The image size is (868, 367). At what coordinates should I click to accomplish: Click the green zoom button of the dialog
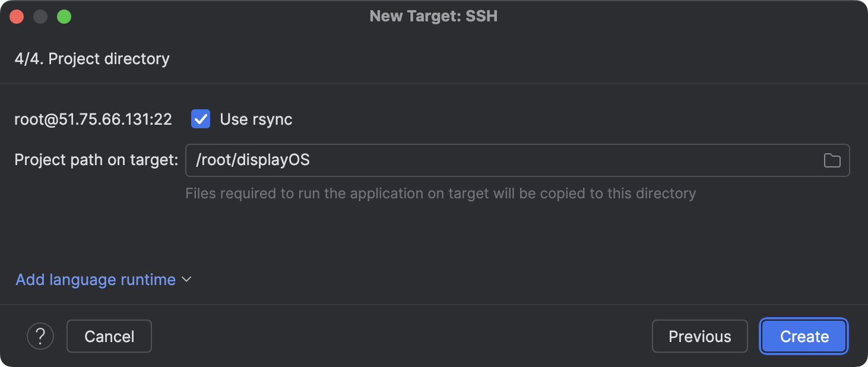click(x=64, y=16)
